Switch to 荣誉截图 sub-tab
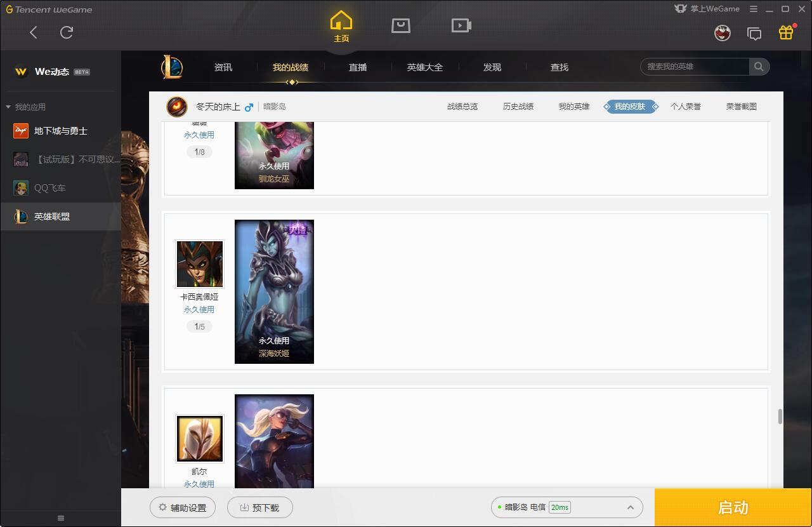This screenshot has width=812, height=527. [x=742, y=107]
